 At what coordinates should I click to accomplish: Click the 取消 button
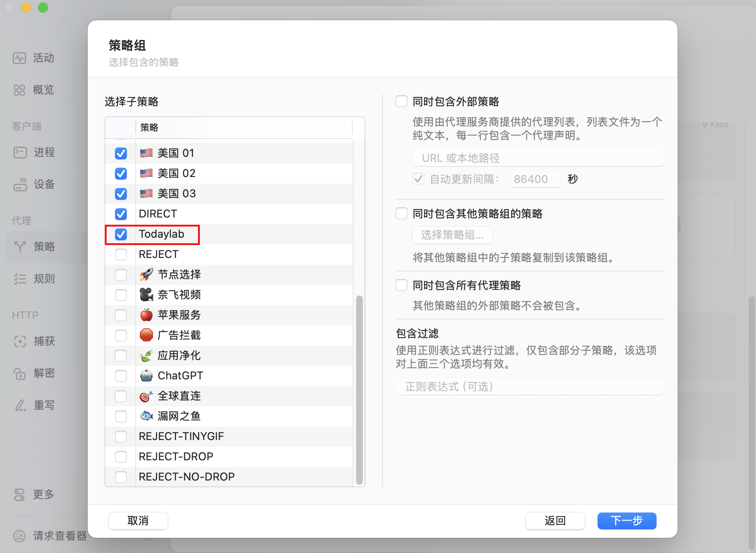point(138,521)
